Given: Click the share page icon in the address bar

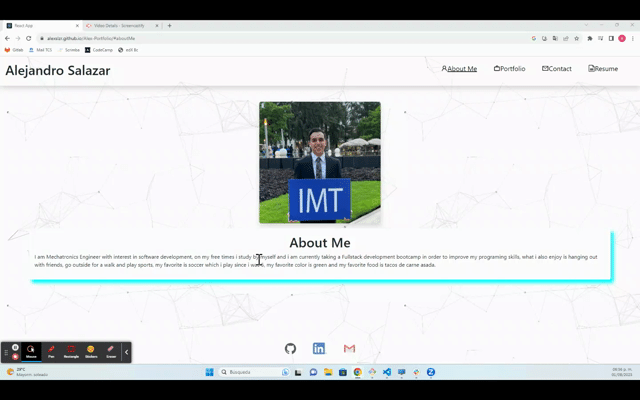Looking at the screenshot, I should click(x=566, y=38).
